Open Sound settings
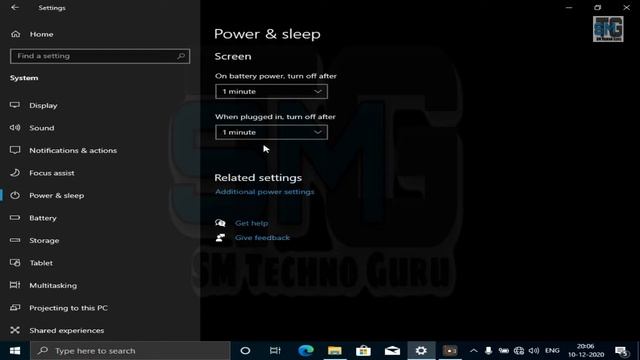 pos(42,128)
